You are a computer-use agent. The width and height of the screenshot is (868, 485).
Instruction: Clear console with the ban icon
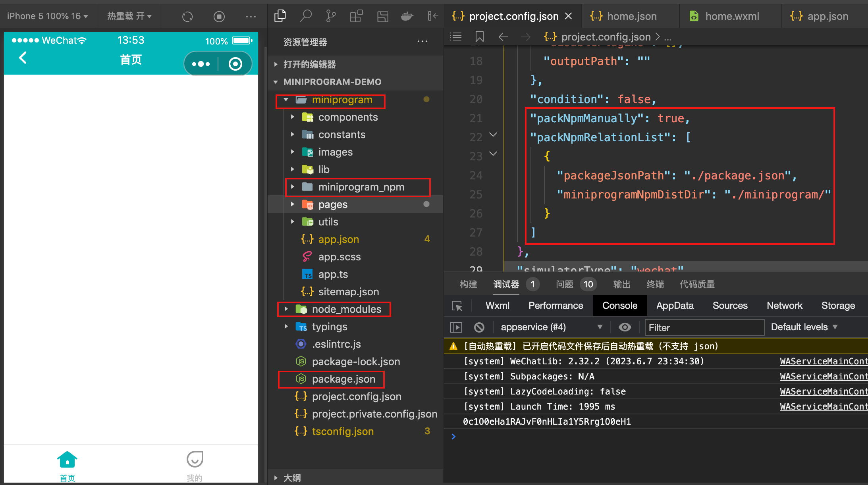(x=479, y=327)
